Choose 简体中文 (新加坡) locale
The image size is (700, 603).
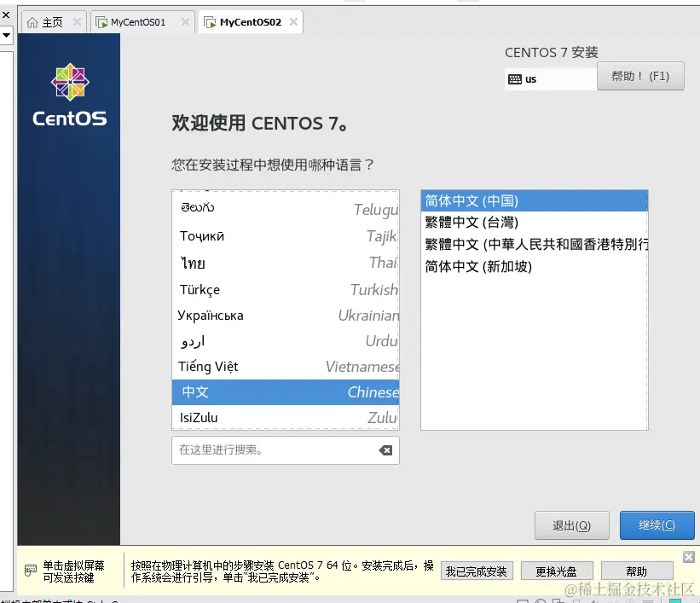click(x=534, y=266)
